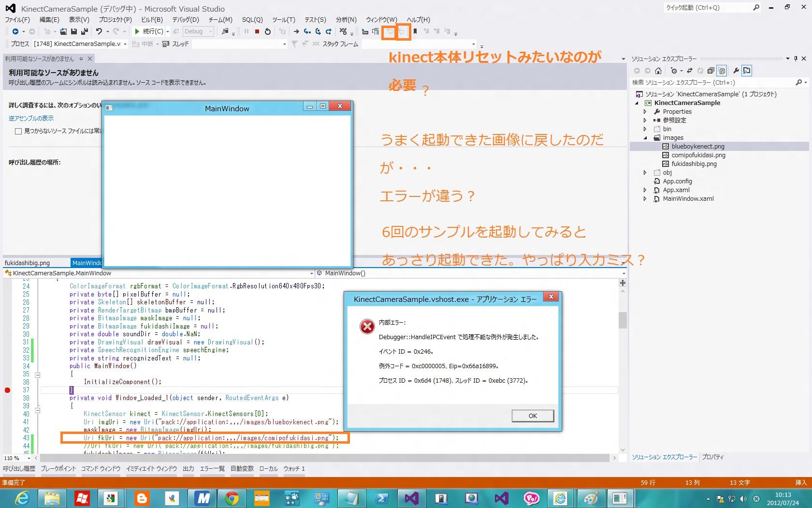Click the code editor vertical scrollbar thumb
The image size is (812, 508).
[623, 320]
